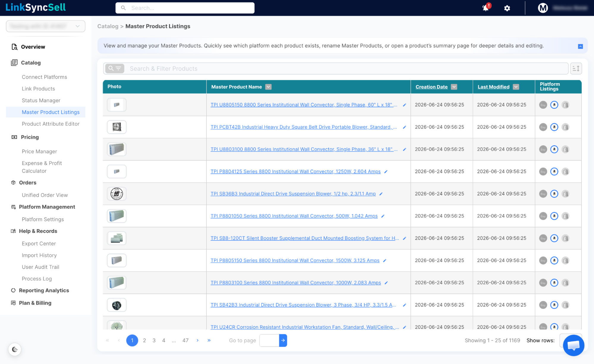Open the TPI PCBT42B blower photo thumbnail
The height and width of the screenshot is (364, 594).
[117, 127]
